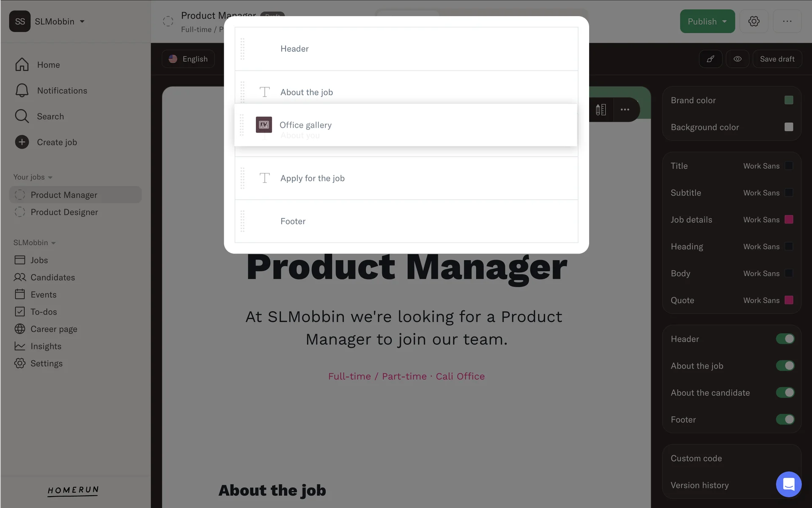Click the Create job plus icon
The image size is (812, 508).
(22, 142)
